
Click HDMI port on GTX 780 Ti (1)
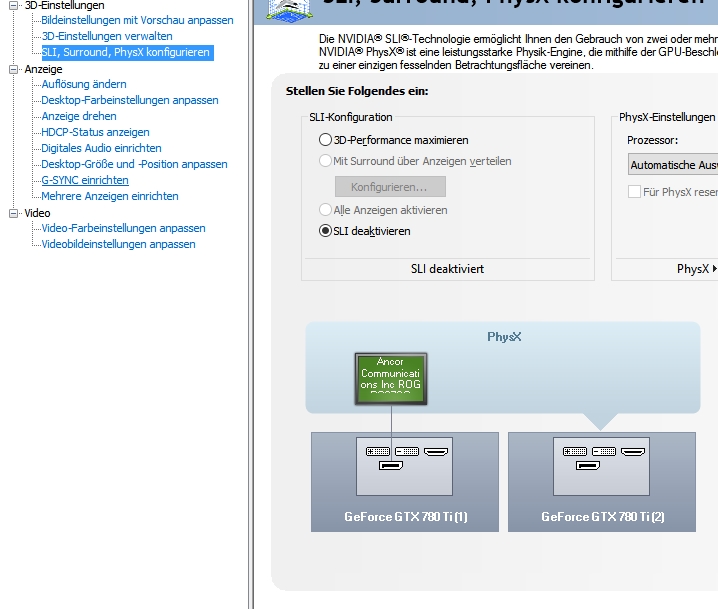(x=436, y=452)
